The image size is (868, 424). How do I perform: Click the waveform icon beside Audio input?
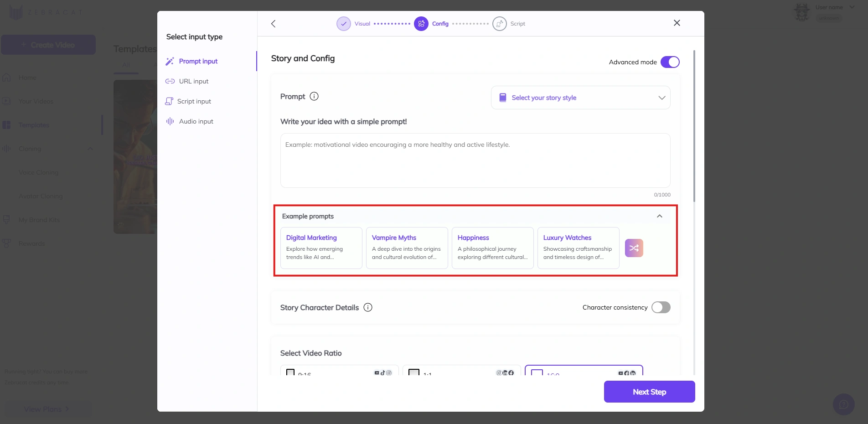(x=170, y=121)
